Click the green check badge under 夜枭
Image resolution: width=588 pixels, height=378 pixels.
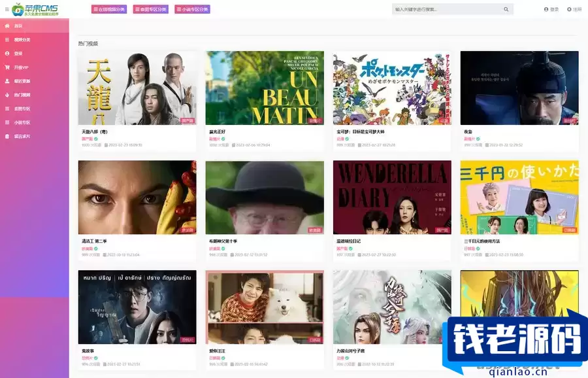(x=478, y=139)
